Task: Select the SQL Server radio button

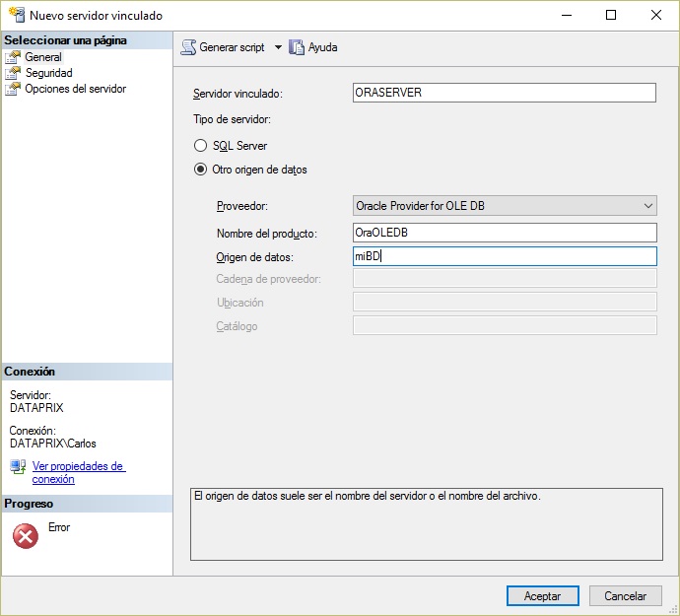Action: pyautogui.click(x=200, y=145)
